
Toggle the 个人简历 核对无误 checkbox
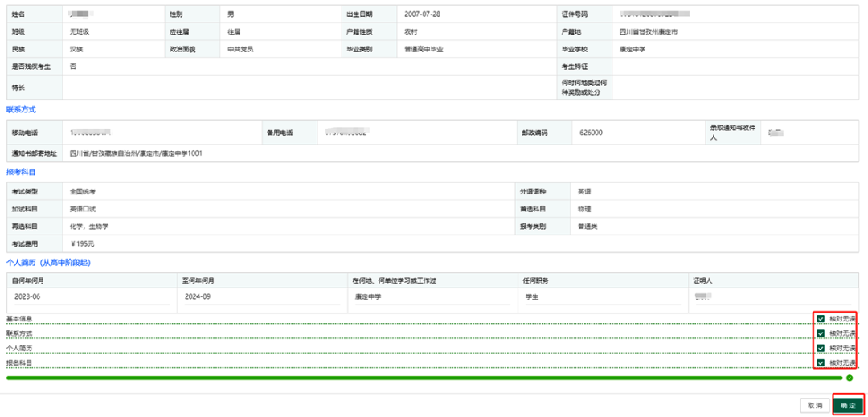(821, 349)
